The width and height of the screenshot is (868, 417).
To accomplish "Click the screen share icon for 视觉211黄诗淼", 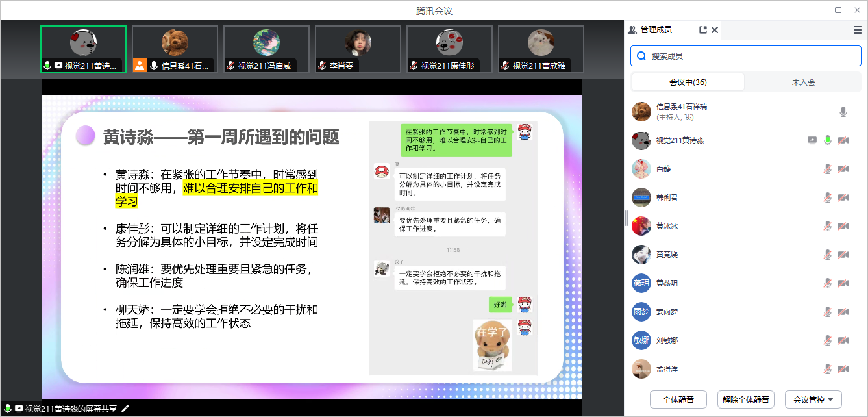I will click(x=812, y=140).
